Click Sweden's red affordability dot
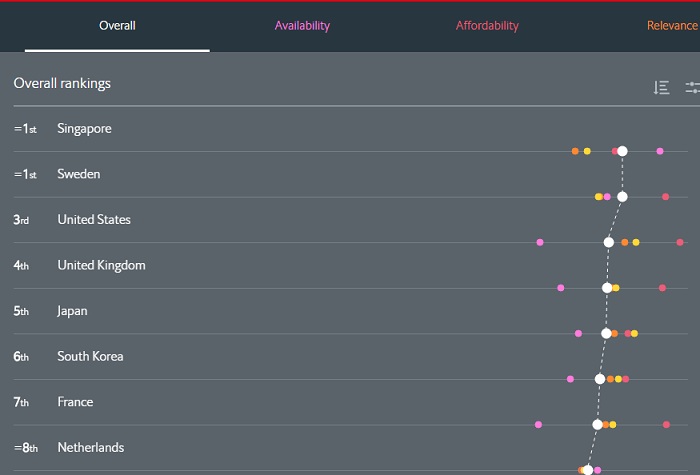 (665, 197)
